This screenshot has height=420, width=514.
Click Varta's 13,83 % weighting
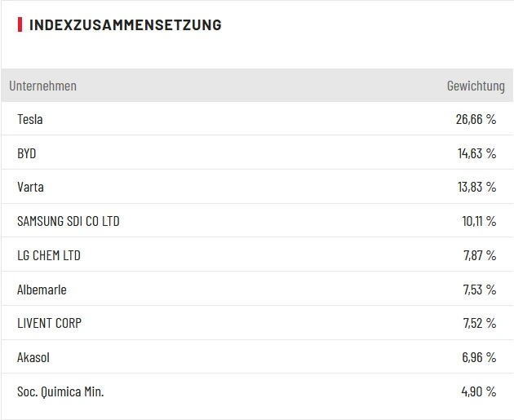(x=476, y=187)
